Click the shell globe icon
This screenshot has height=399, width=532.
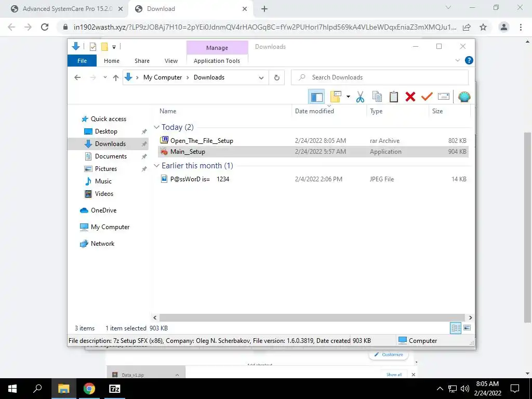click(464, 97)
